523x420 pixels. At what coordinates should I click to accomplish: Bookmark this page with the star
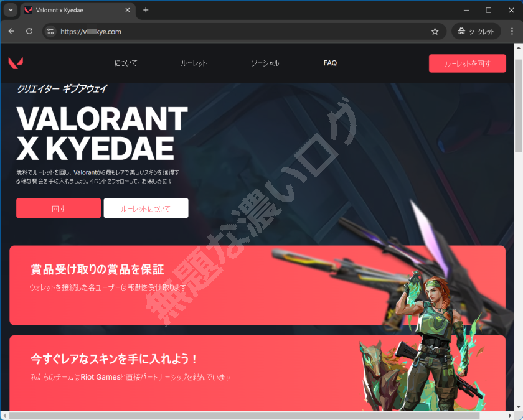[x=435, y=32]
